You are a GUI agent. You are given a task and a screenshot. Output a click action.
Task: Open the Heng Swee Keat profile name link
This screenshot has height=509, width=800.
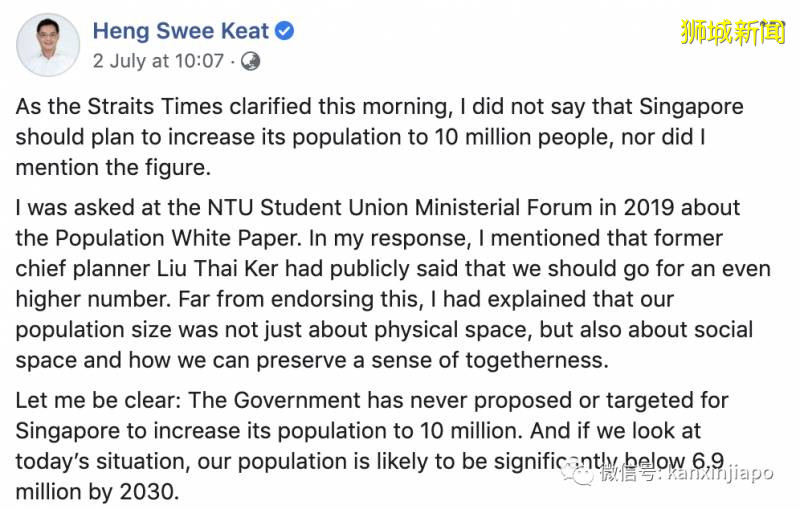182,31
